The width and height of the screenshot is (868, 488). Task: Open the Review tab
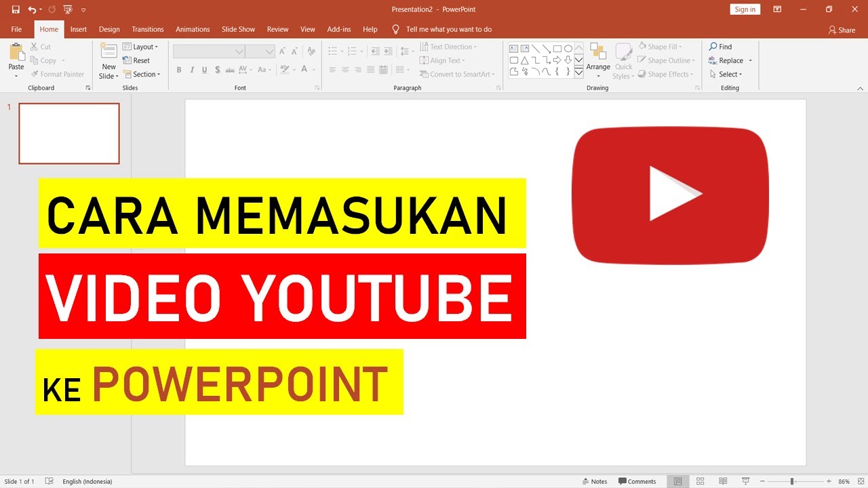pyautogui.click(x=278, y=29)
